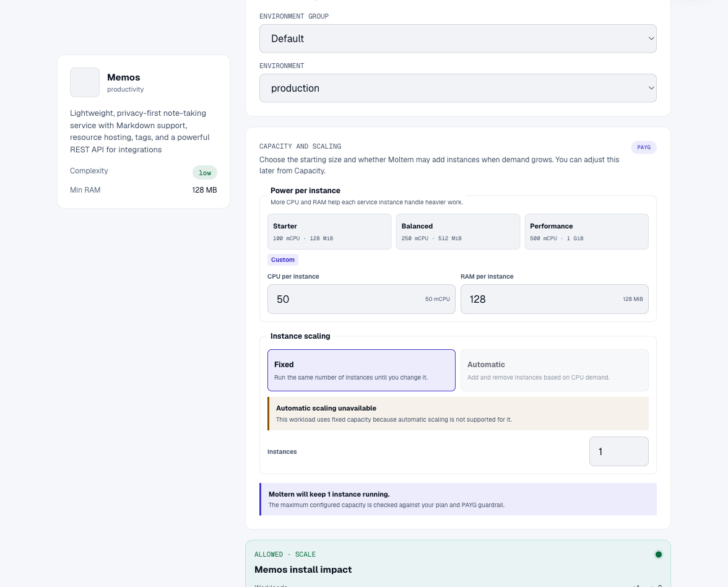Click the Memos install impact heading
This screenshot has height=587, width=728.
tap(303, 570)
